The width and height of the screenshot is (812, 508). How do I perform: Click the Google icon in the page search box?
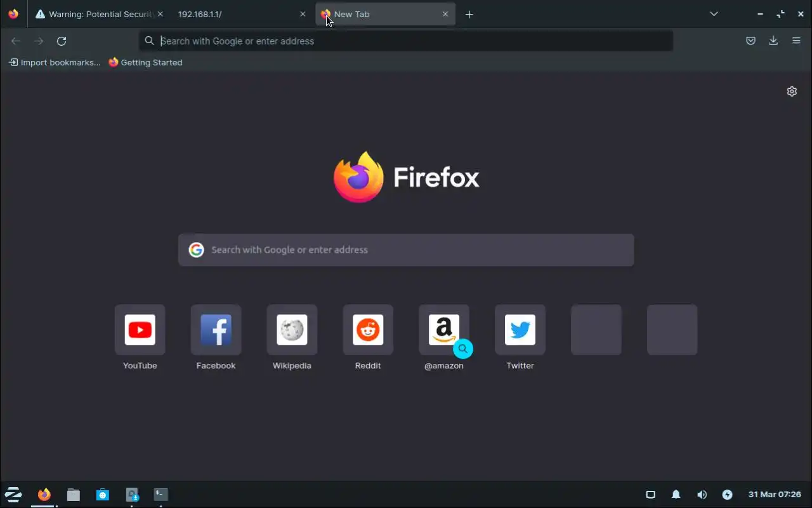click(196, 250)
